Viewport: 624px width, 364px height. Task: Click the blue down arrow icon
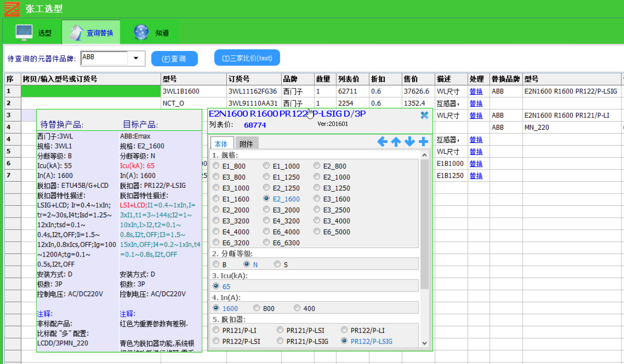pos(410,142)
